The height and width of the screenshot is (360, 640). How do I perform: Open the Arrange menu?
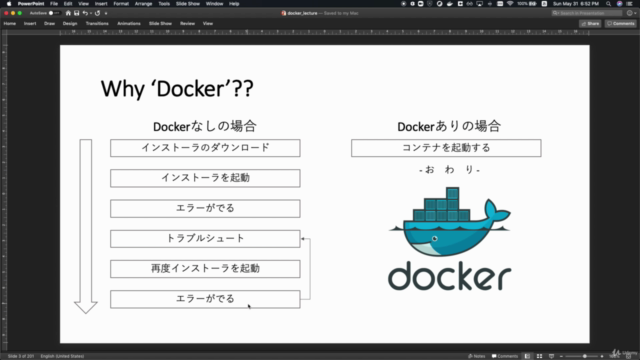point(143,4)
